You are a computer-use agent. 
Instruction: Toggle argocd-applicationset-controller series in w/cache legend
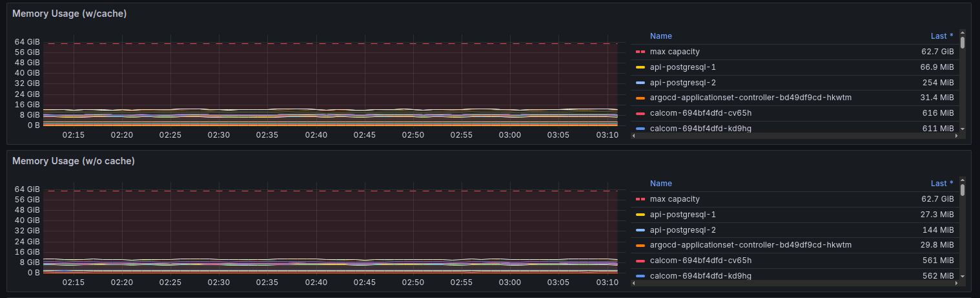point(751,98)
